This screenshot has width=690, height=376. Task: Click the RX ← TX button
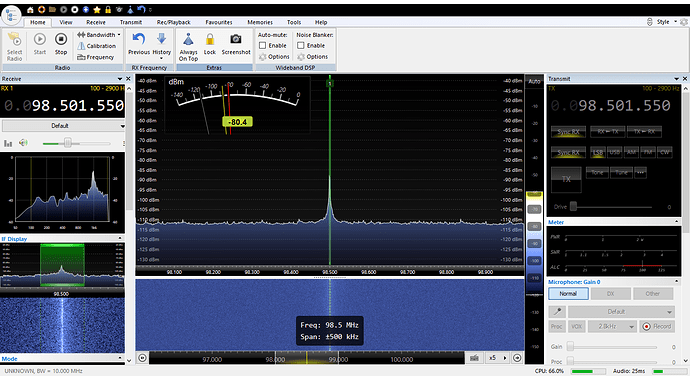[x=607, y=132]
